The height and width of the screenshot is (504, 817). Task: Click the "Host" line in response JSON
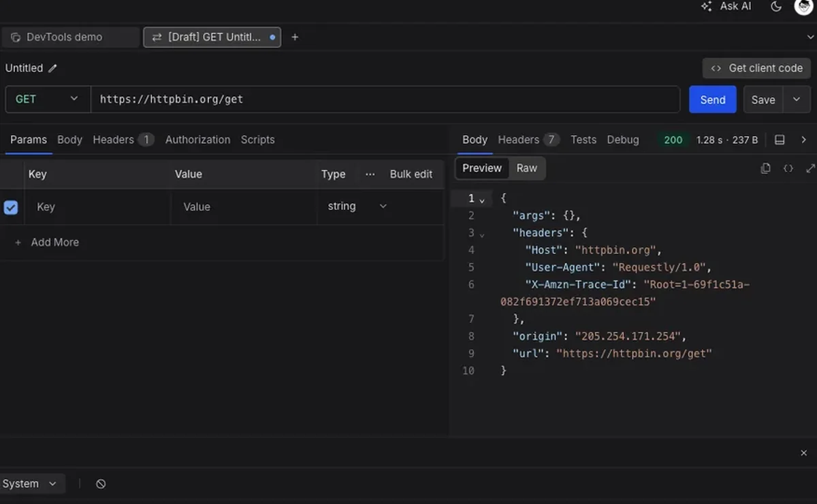pyautogui.click(x=593, y=250)
